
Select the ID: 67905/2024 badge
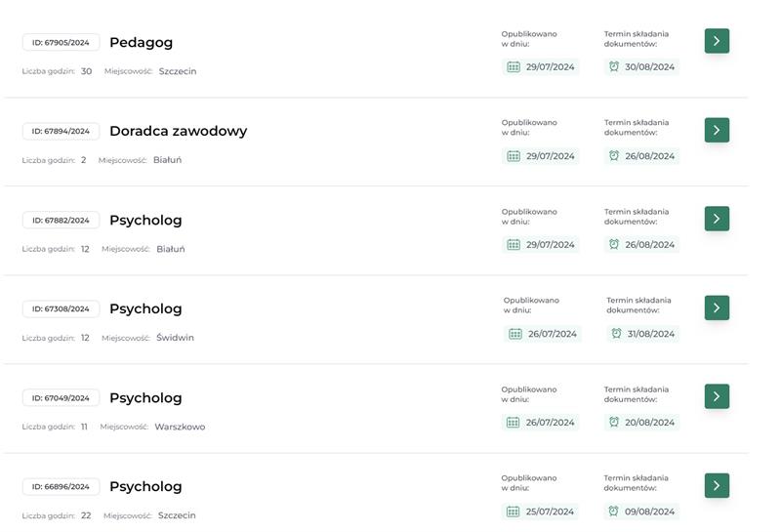(x=61, y=43)
